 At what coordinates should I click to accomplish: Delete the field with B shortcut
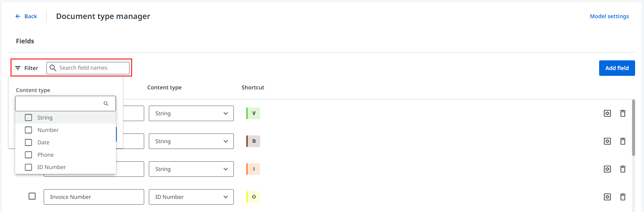pyautogui.click(x=623, y=141)
